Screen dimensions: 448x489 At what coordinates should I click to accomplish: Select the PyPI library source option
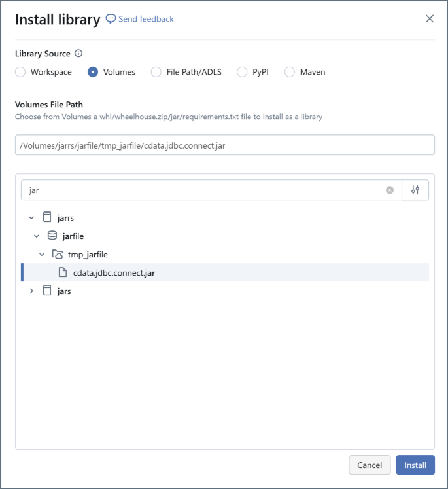tap(243, 72)
